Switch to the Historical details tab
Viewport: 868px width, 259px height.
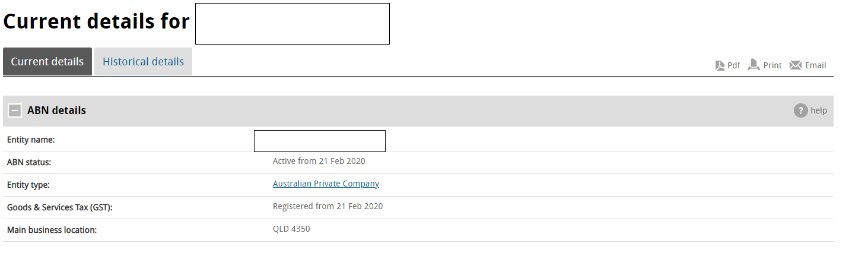click(x=143, y=62)
